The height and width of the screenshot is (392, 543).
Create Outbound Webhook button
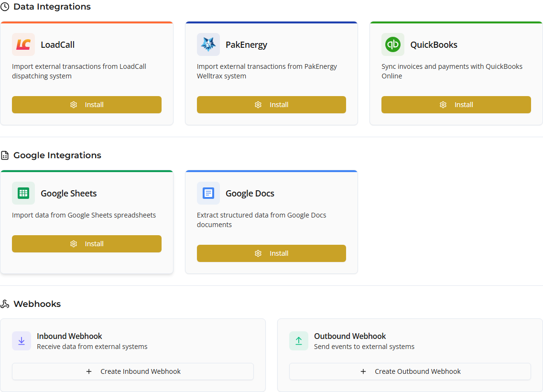(410, 371)
